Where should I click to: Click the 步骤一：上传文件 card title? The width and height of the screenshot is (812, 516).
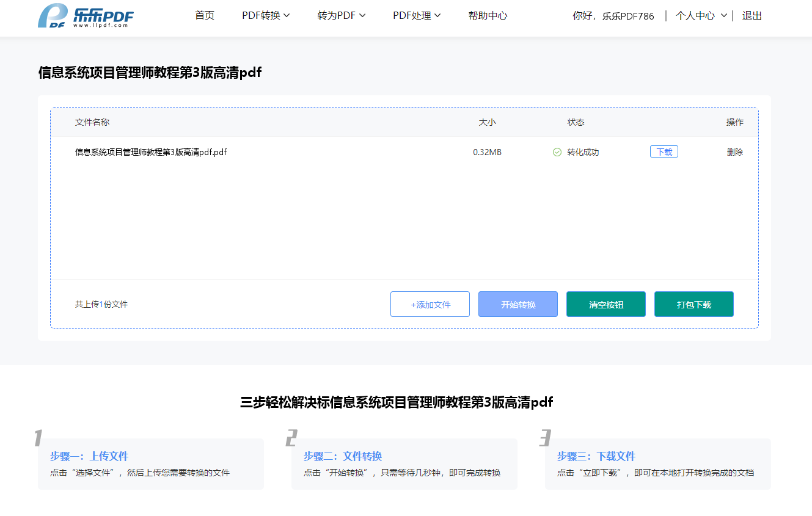[x=89, y=456]
